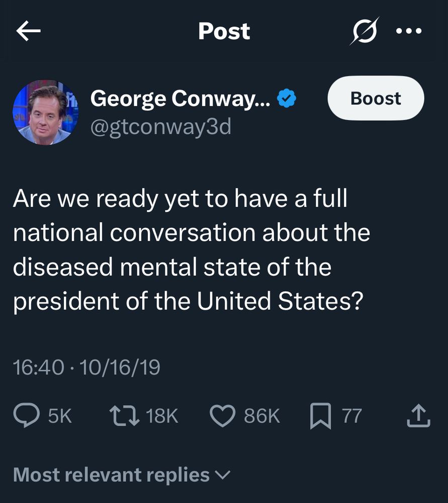Expand the Most relevant replies dropdown
The width and height of the screenshot is (448, 503).
tap(122, 475)
